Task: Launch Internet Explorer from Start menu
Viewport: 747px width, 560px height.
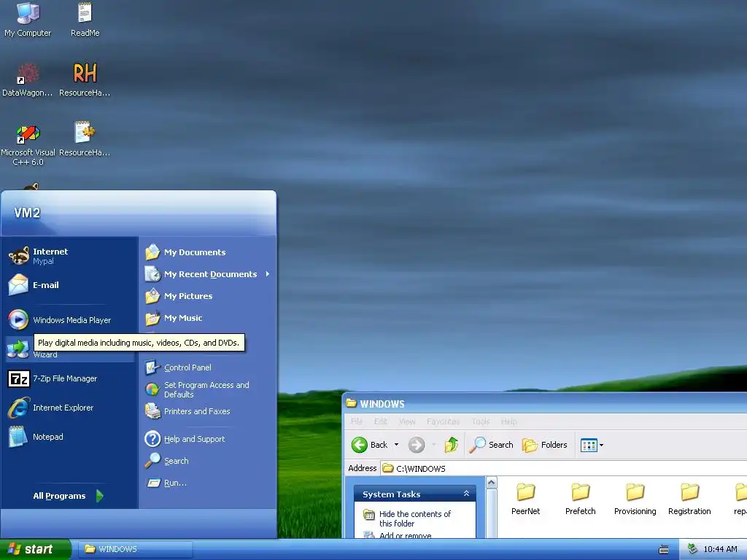Action: (x=69, y=408)
